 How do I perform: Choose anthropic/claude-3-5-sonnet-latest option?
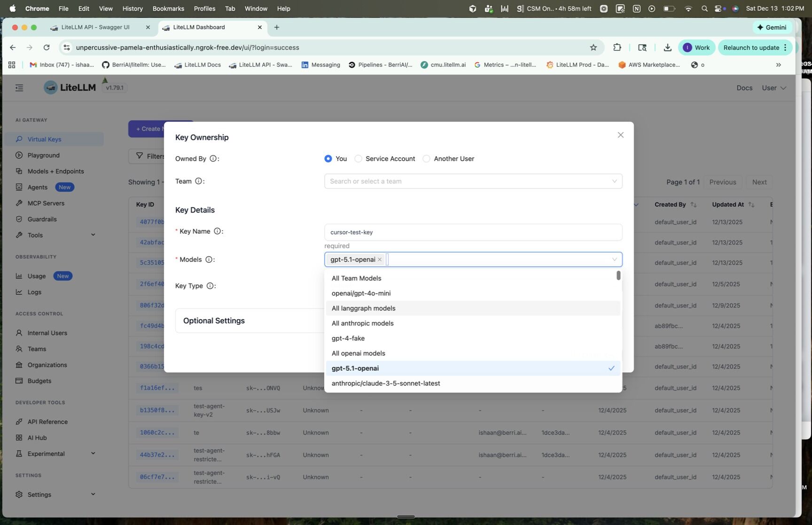click(x=473, y=384)
